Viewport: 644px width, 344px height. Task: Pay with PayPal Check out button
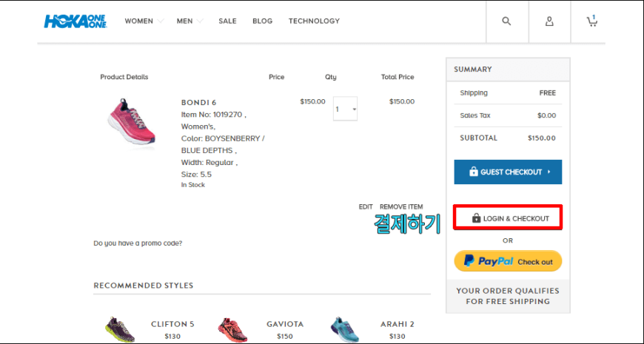(508, 261)
